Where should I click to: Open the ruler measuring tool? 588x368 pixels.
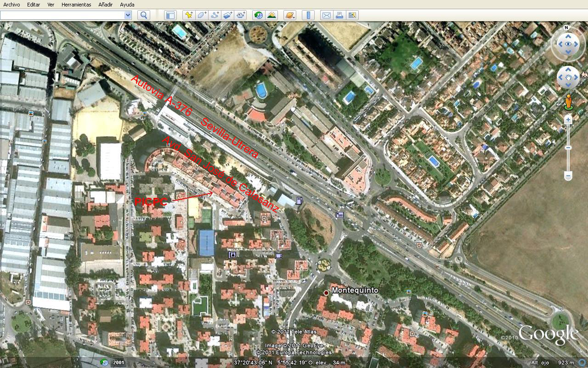tap(308, 15)
